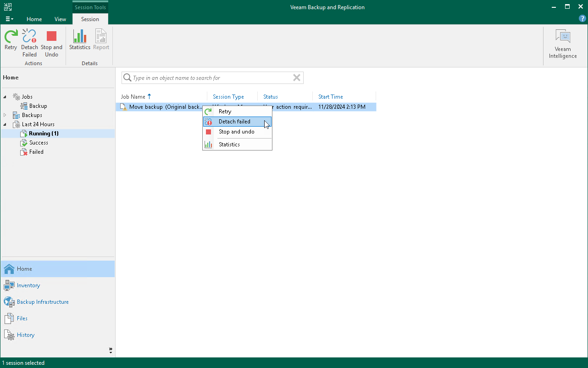Click the Backup job icon in tree
Viewport: 588px width, 368px height.
click(x=24, y=106)
